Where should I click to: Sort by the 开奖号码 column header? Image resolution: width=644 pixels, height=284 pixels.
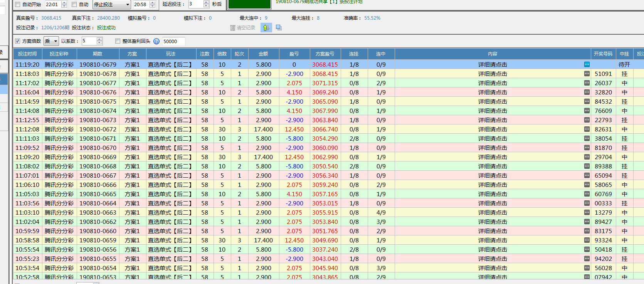(x=603, y=54)
